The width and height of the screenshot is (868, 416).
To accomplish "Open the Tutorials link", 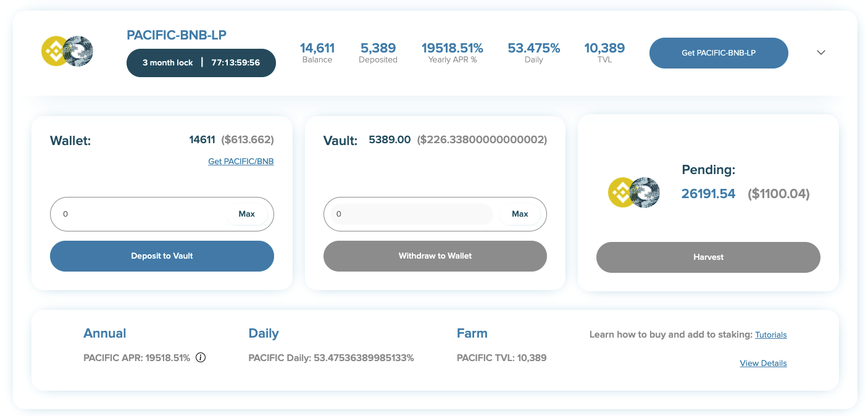I will tap(771, 335).
